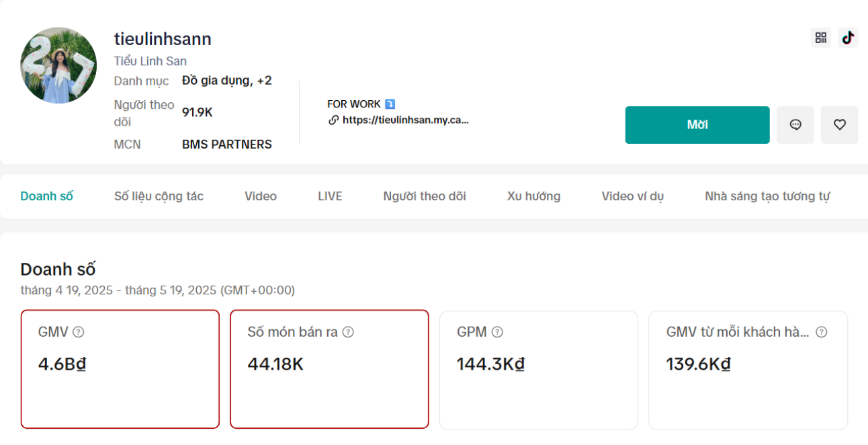
Task: Switch to the Video tab
Action: click(x=261, y=196)
